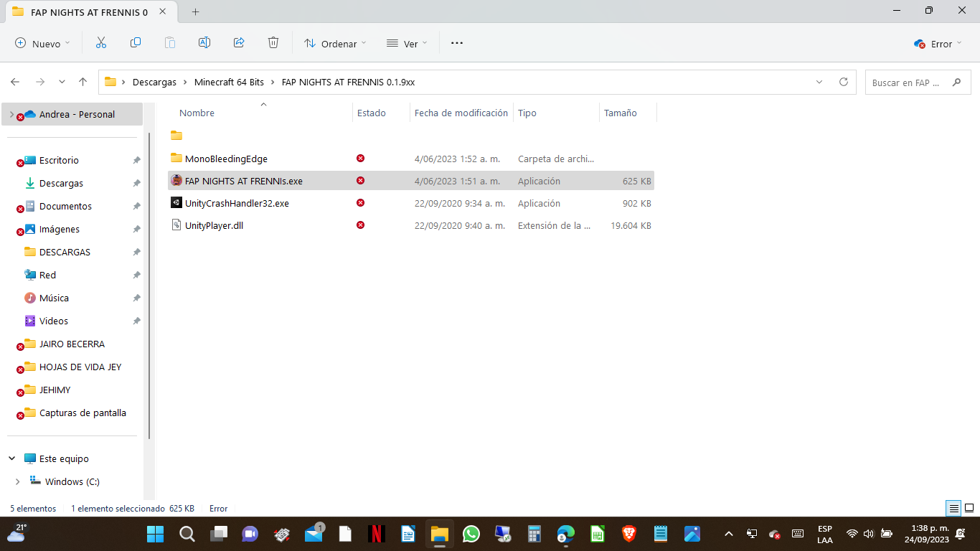Viewport: 980px width, 551px height.
Task: Click the Rename icon in the toolbar
Action: [x=204, y=43]
